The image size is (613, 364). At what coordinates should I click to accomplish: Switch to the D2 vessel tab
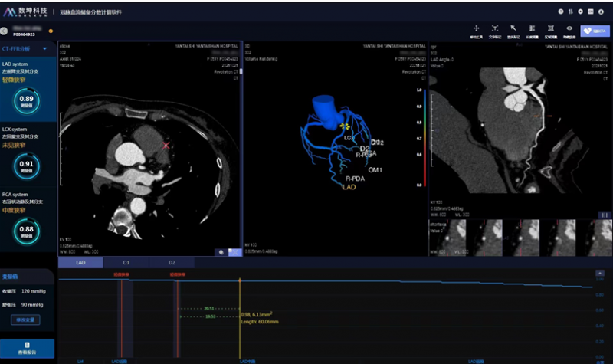[172, 263]
